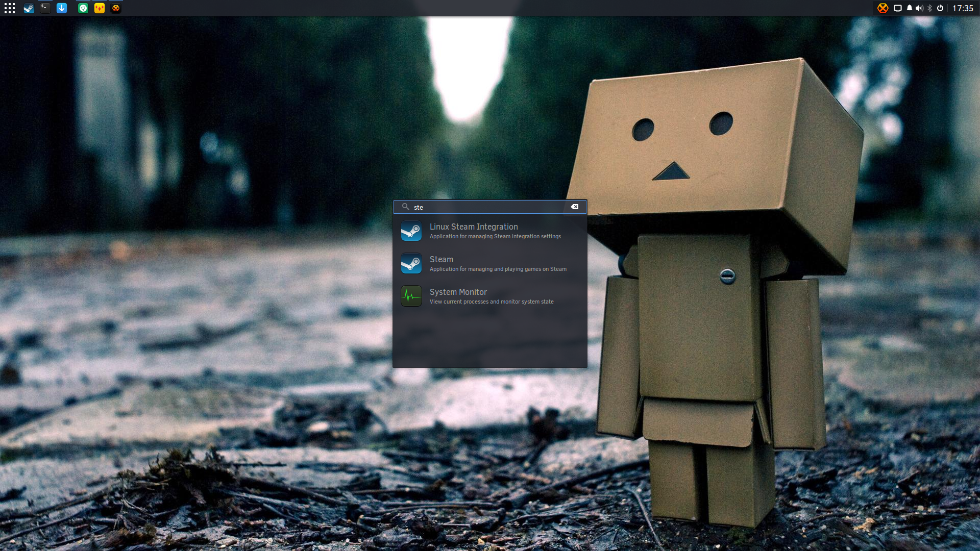This screenshot has height=551, width=980.
Task: Click the 17:35 clock
Action: point(963,8)
